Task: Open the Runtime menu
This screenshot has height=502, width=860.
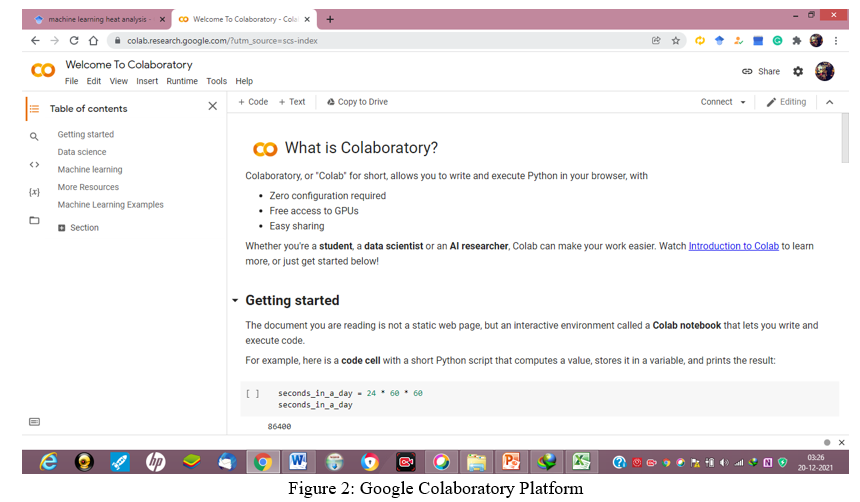Action: pos(182,81)
